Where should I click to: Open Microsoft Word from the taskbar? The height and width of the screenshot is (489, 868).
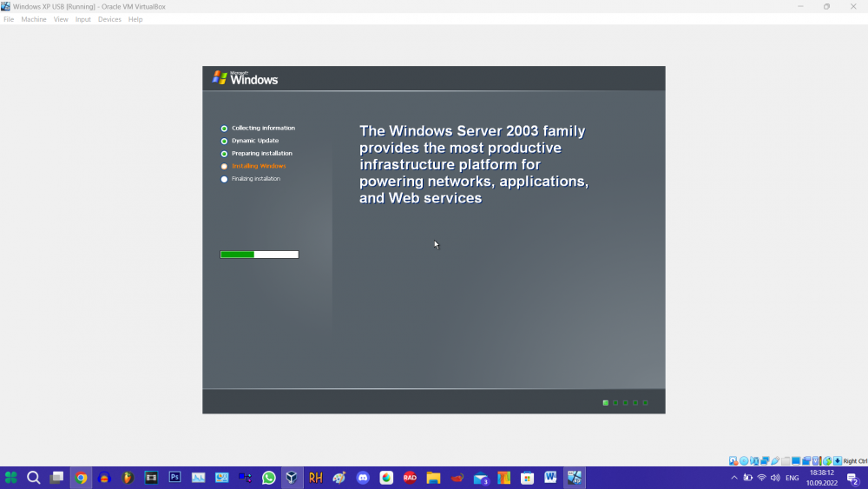tap(550, 478)
